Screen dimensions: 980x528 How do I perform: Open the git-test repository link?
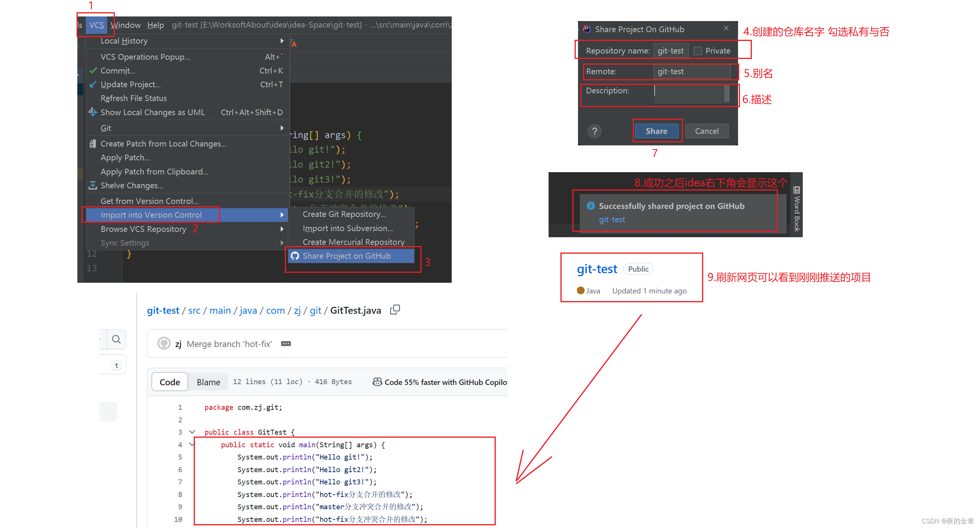[597, 269]
